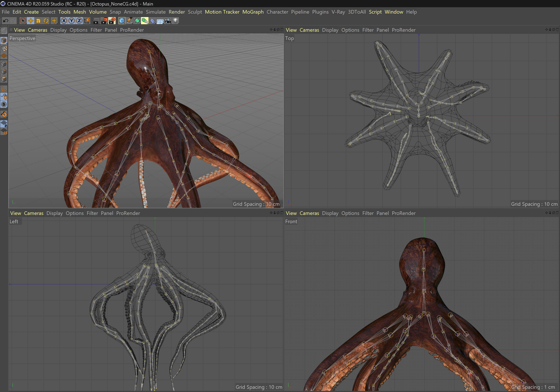Viewport: 560px width, 392px height.
Task: Open Front viewport's ProRender menu
Action: pyautogui.click(x=404, y=213)
